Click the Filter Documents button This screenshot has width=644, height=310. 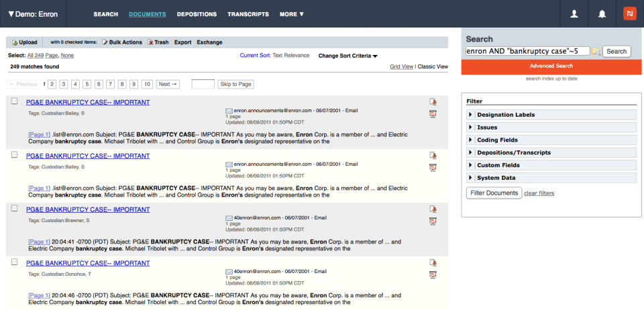[x=494, y=193]
